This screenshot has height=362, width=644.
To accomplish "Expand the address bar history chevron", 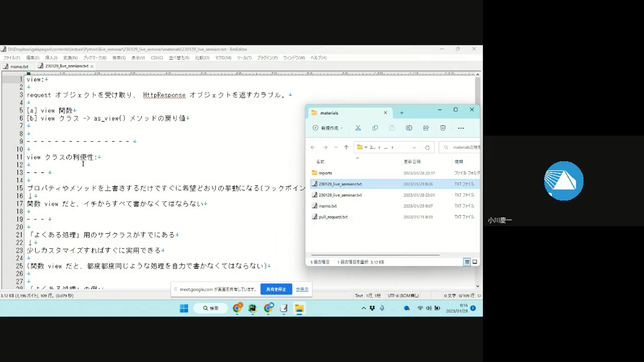I will coord(414,147).
